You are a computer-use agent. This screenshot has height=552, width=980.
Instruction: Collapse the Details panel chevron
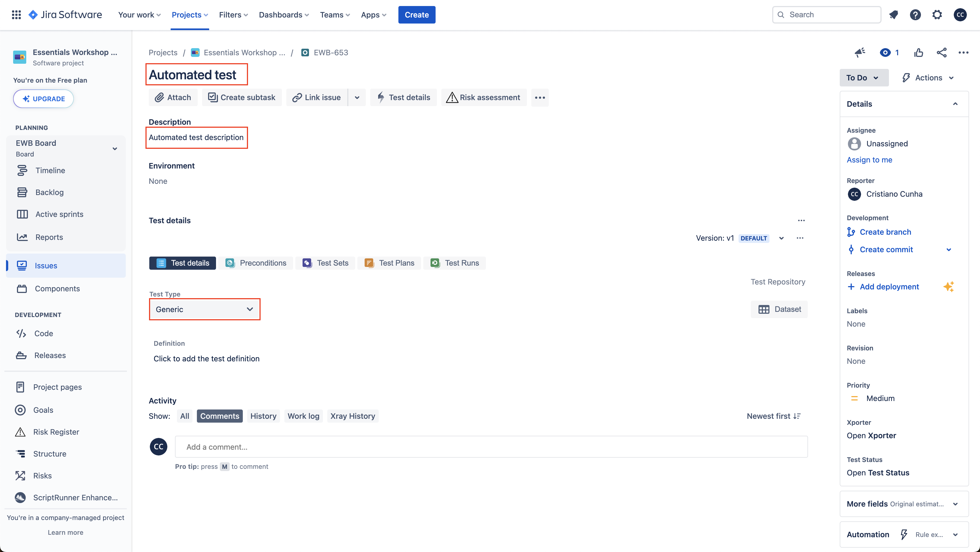click(955, 104)
